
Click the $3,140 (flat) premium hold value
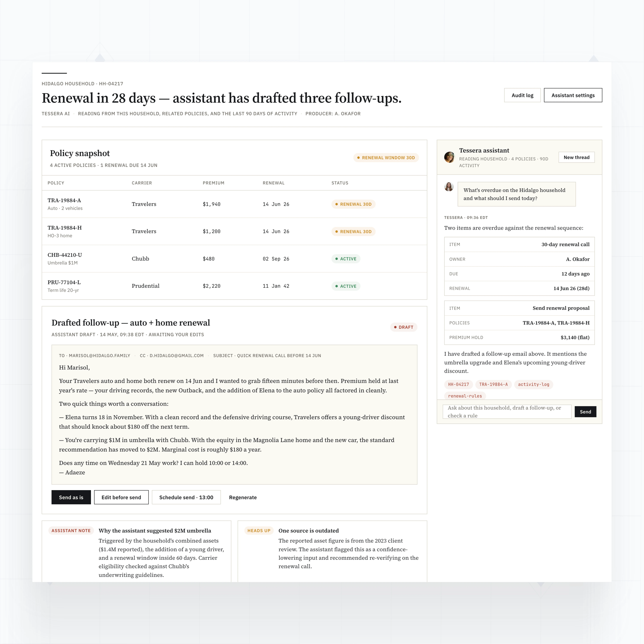click(575, 338)
